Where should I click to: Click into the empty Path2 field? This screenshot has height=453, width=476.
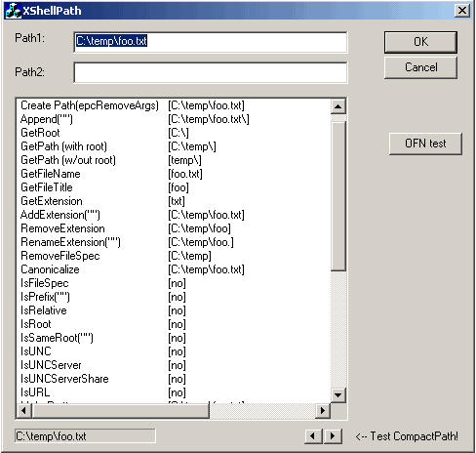[x=211, y=72]
